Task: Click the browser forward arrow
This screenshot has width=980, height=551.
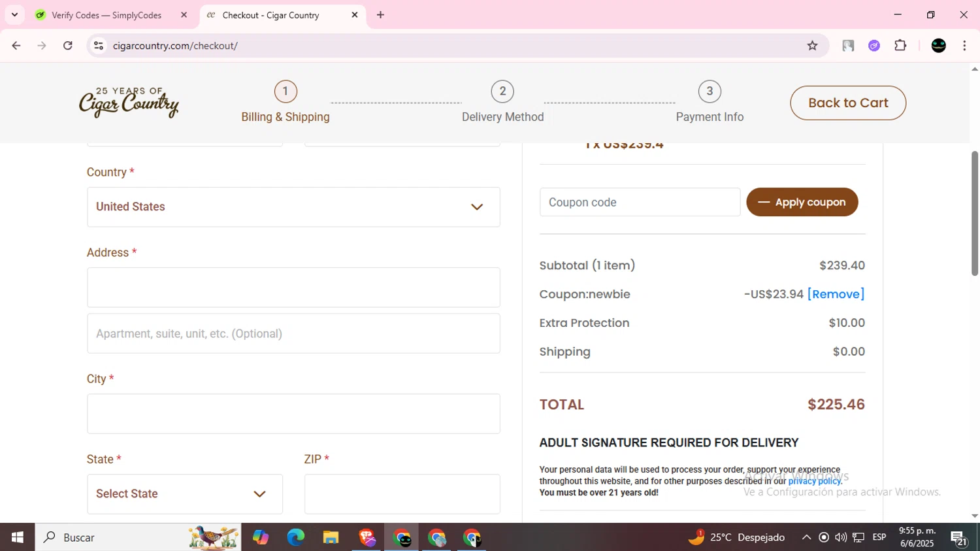Action: pyautogui.click(x=42, y=46)
